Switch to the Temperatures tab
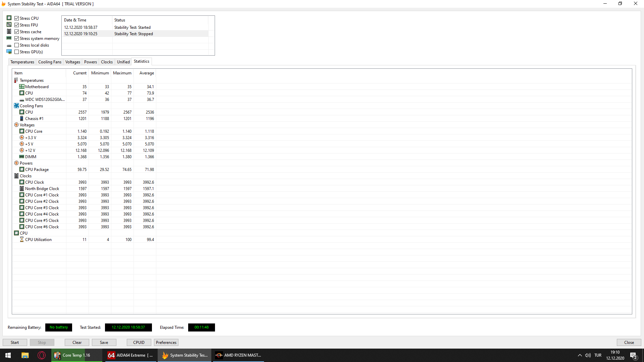The height and width of the screenshot is (362, 644). coord(22,62)
